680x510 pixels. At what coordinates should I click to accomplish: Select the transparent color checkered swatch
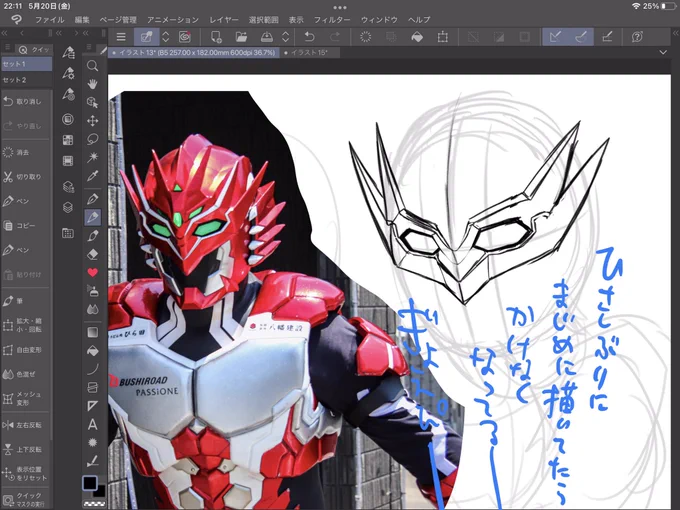[x=94, y=504]
